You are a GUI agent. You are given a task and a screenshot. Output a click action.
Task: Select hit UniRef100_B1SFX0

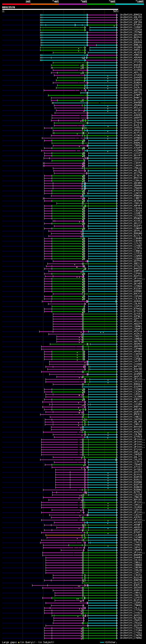point(131,600)
